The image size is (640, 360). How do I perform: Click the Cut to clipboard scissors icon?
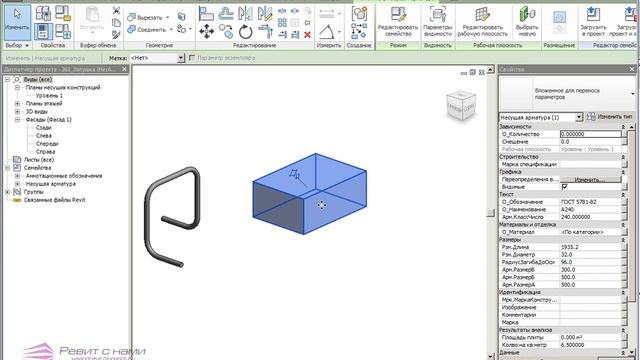click(116, 11)
